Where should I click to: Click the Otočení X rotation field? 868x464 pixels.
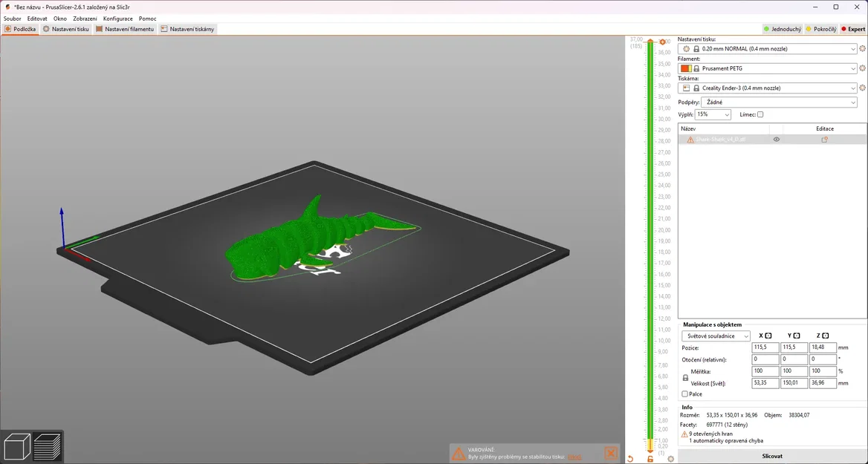click(765, 359)
